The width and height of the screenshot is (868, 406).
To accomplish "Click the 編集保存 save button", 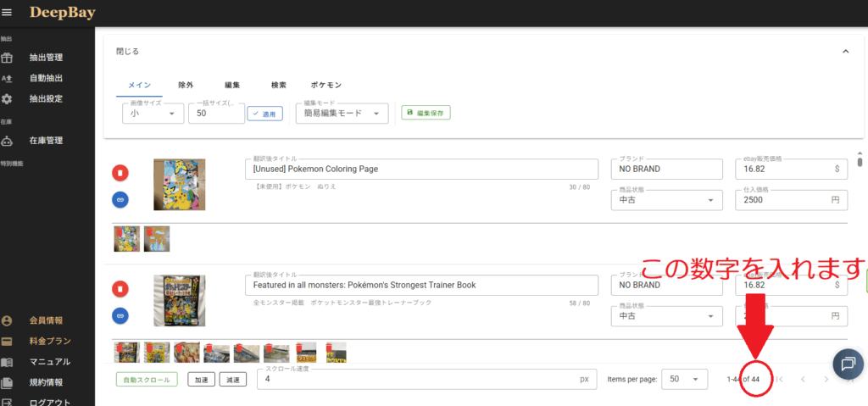I will pyautogui.click(x=426, y=113).
